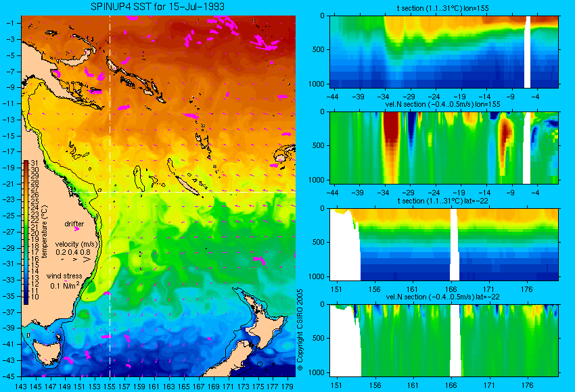Click the 176 label under the lat=-22 vel.N section
575x392 pixels.
tap(527, 385)
